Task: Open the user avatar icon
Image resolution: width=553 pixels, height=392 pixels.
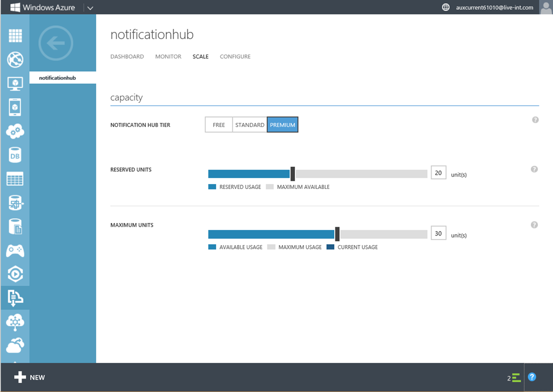Action: click(545, 7)
